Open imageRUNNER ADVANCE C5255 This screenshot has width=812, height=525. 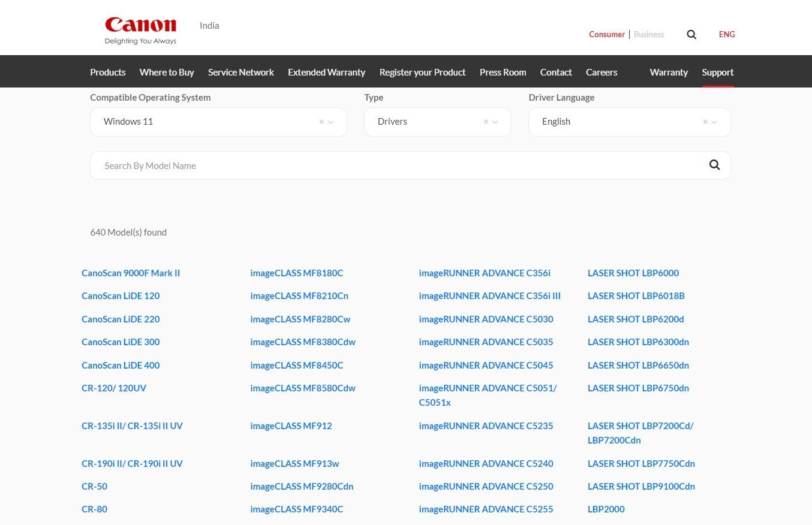tap(486, 509)
